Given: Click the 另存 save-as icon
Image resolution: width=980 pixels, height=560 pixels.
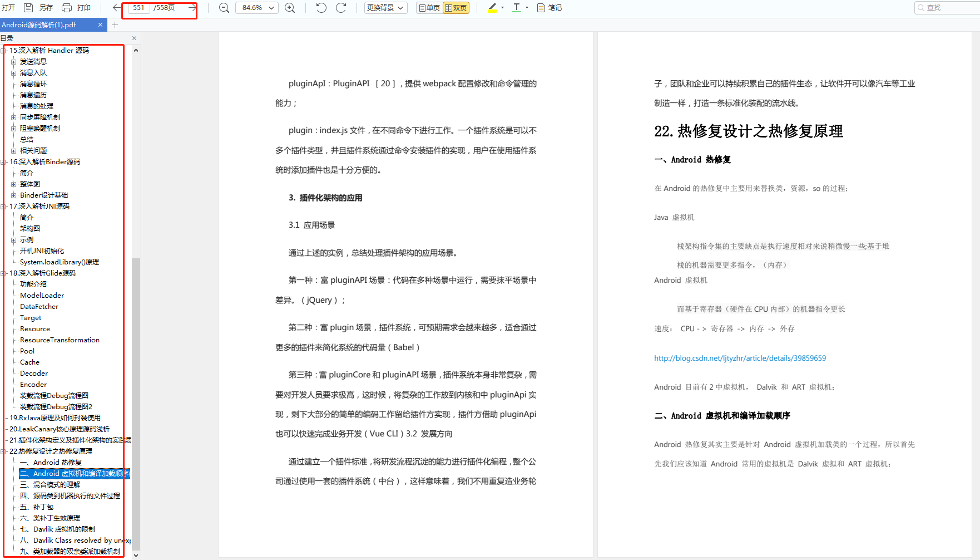Looking at the screenshot, I should 28,8.
